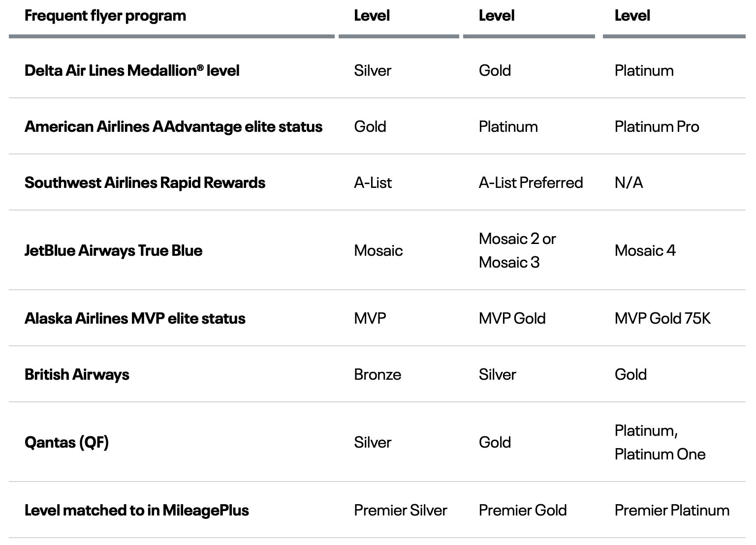Click 'Level matched to in MileagePlus' label

pyautogui.click(x=136, y=511)
